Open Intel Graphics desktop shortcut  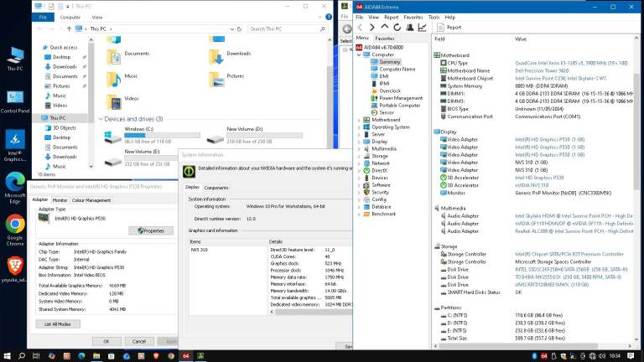tap(15, 142)
